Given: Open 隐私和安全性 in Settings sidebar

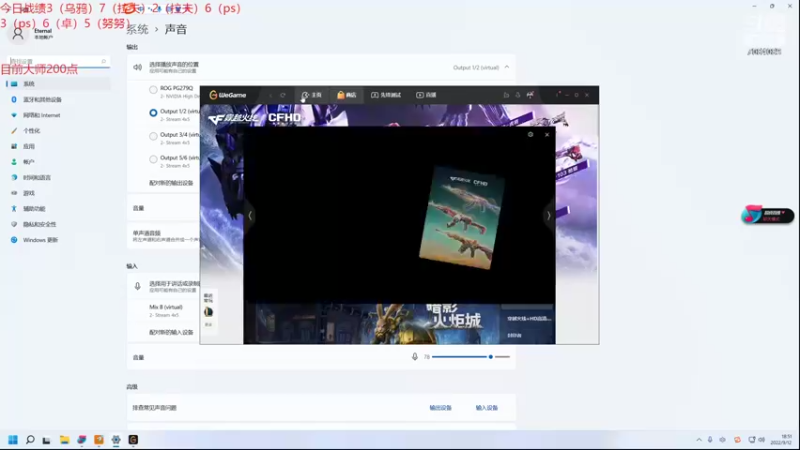Looking at the screenshot, I should [58, 224].
